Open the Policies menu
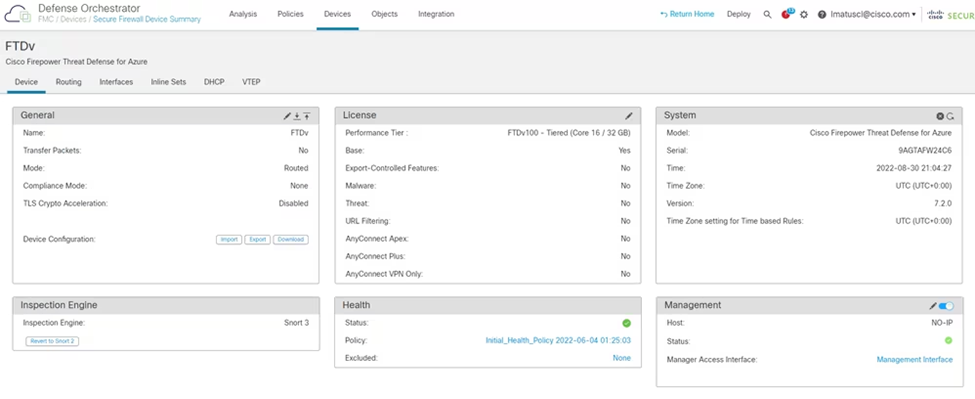Image resolution: width=975 pixels, height=399 pixels. (290, 14)
